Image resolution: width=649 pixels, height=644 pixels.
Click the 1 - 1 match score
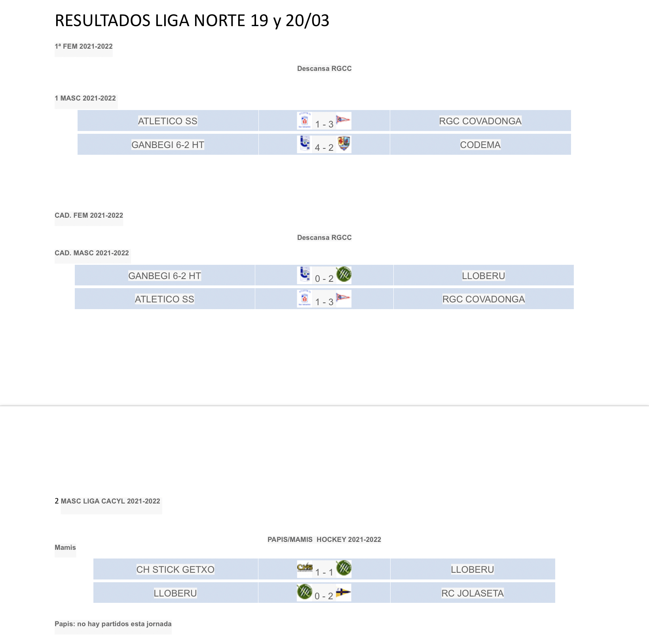click(324, 572)
